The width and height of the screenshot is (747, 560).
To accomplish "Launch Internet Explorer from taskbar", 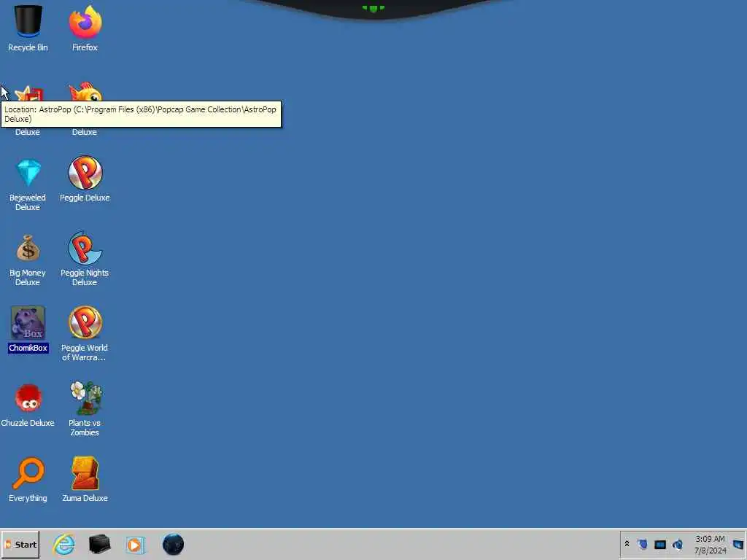I will (64, 545).
